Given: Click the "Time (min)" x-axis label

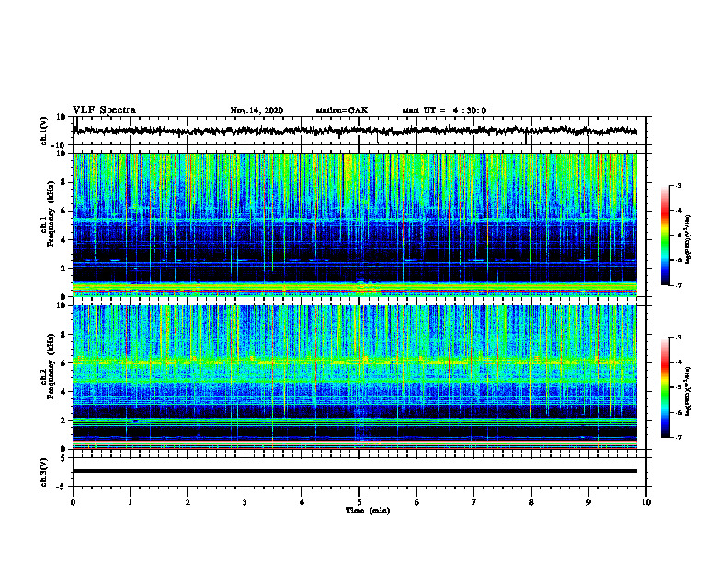Looking at the screenshot, I should click(x=368, y=511).
